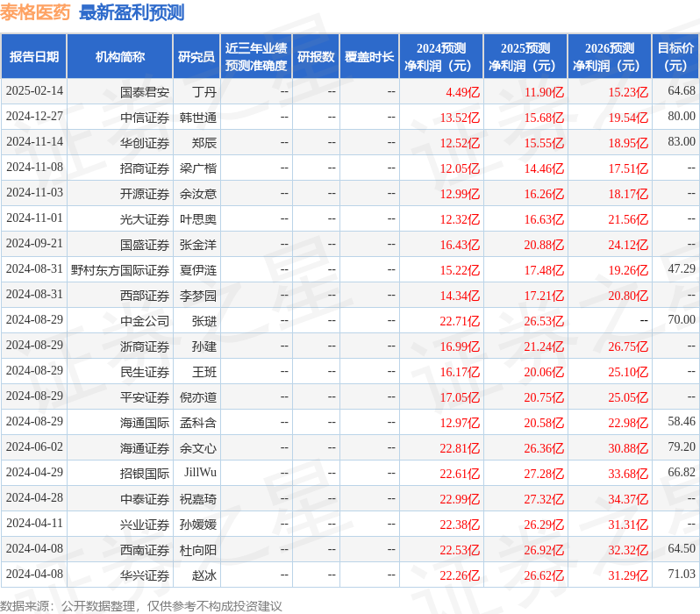The image size is (700, 614).
Task: Click researcher name JillWu
Action: 201,473
